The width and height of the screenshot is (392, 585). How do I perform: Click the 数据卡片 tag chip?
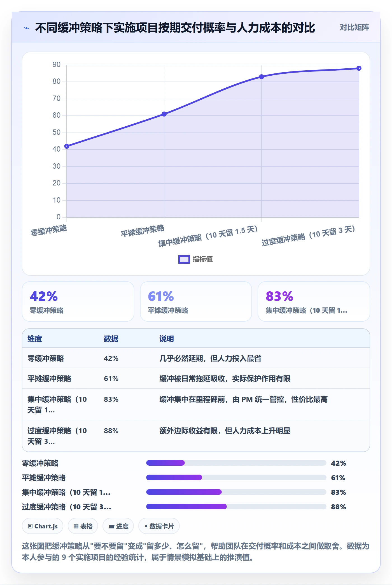coord(159,526)
